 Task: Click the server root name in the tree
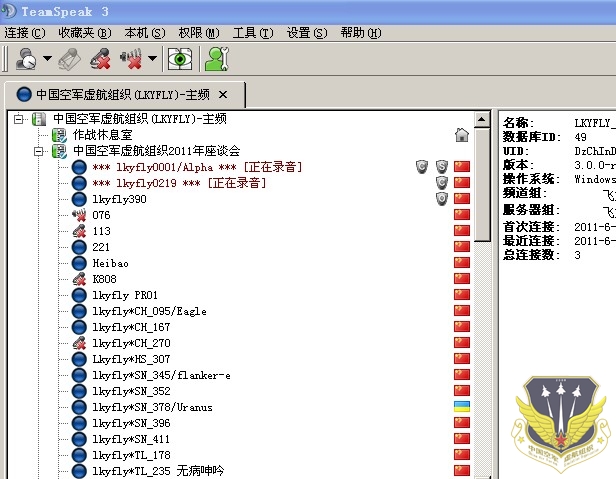coord(140,119)
